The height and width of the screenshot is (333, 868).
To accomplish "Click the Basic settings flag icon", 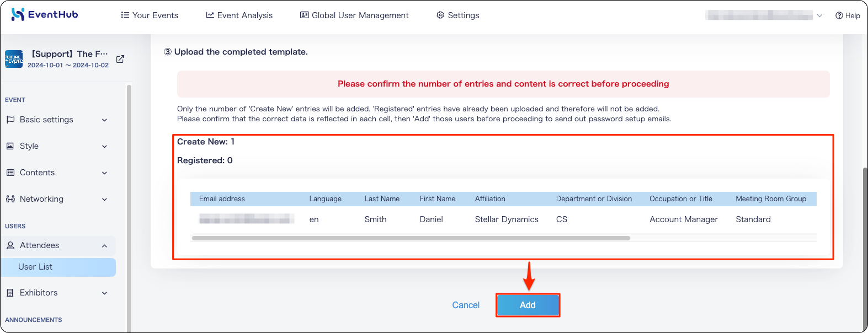I will 10,120.
